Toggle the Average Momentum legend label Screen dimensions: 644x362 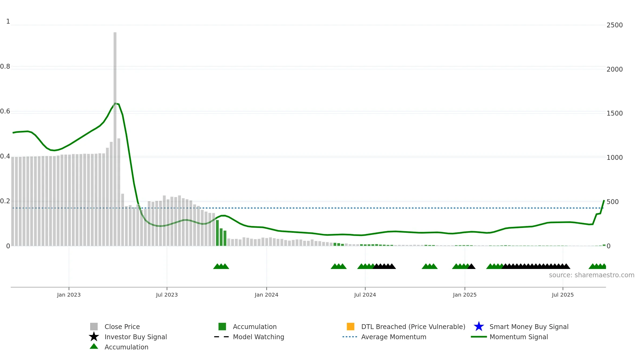(394, 337)
